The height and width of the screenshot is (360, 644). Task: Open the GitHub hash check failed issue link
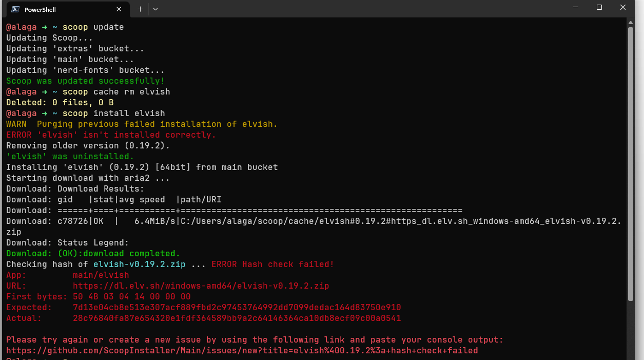click(241, 350)
